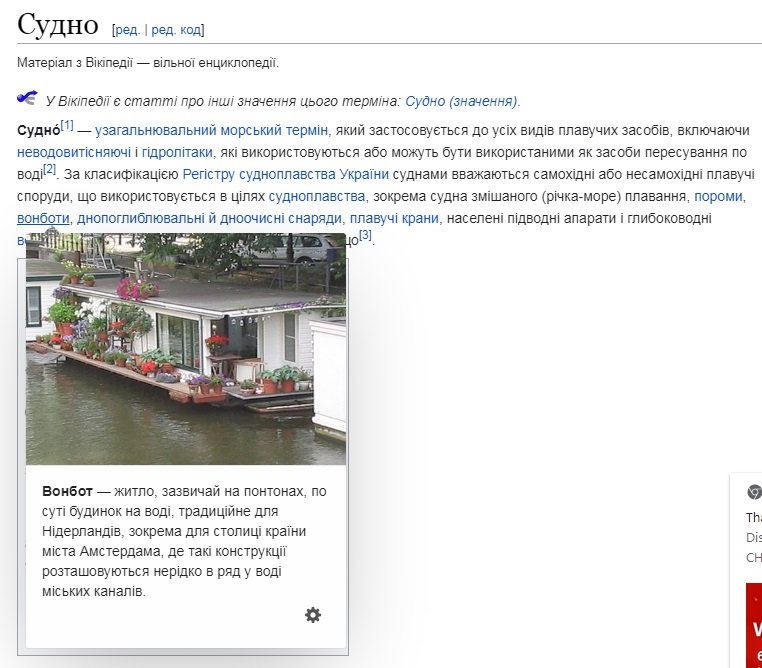
Task: Open 'Регістру судноплавства України' link
Action: [286, 174]
